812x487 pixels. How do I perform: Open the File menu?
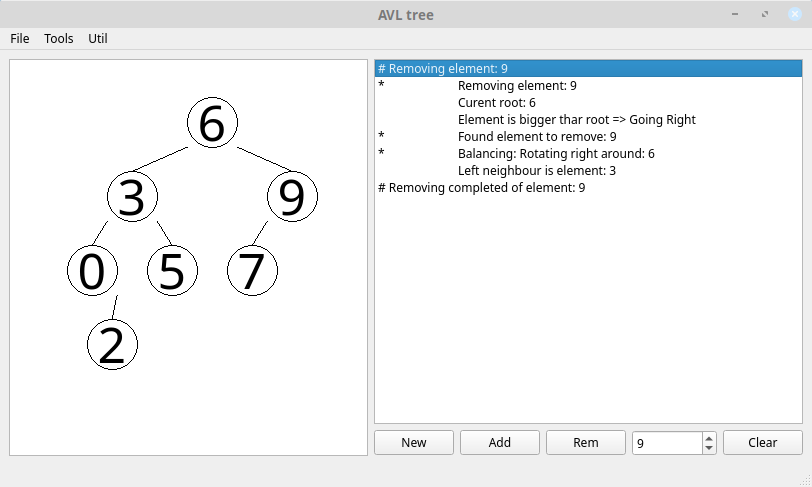[20, 38]
